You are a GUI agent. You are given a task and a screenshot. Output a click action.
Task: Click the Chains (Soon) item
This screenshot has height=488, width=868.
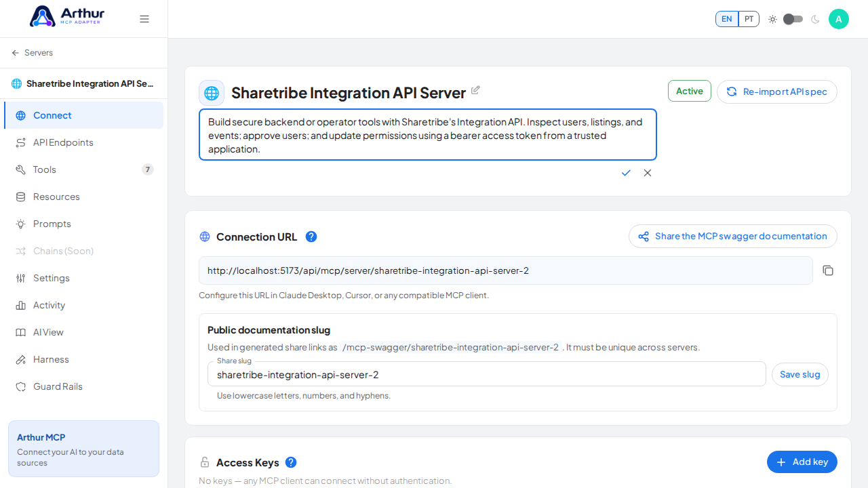(x=84, y=251)
